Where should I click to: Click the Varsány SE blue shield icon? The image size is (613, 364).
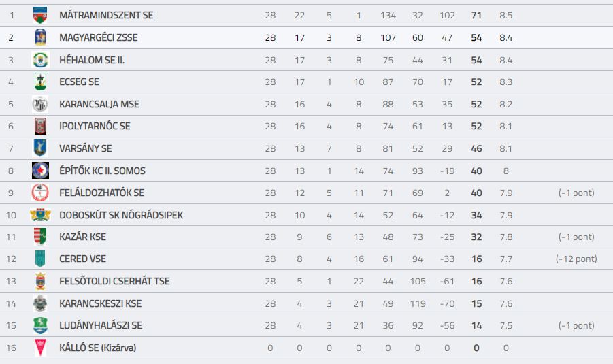[40, 148]
